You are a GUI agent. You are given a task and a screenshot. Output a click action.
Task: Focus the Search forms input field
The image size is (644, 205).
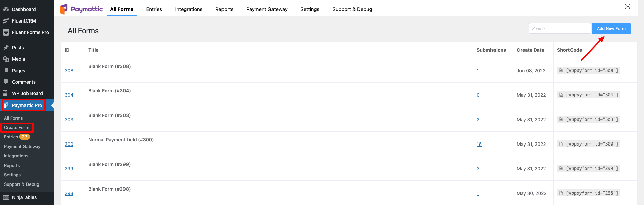point(560,29)
